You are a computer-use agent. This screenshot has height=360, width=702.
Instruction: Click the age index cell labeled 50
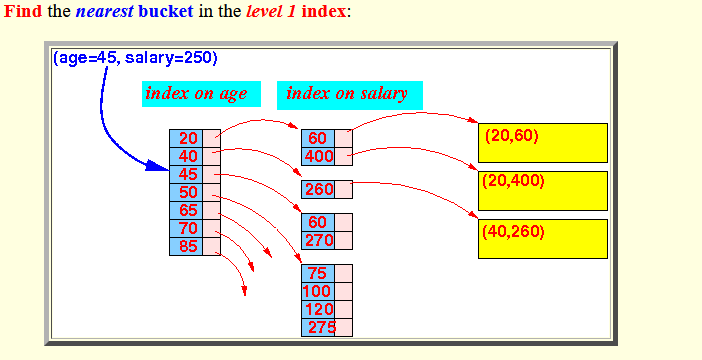(x=186, y=193)
